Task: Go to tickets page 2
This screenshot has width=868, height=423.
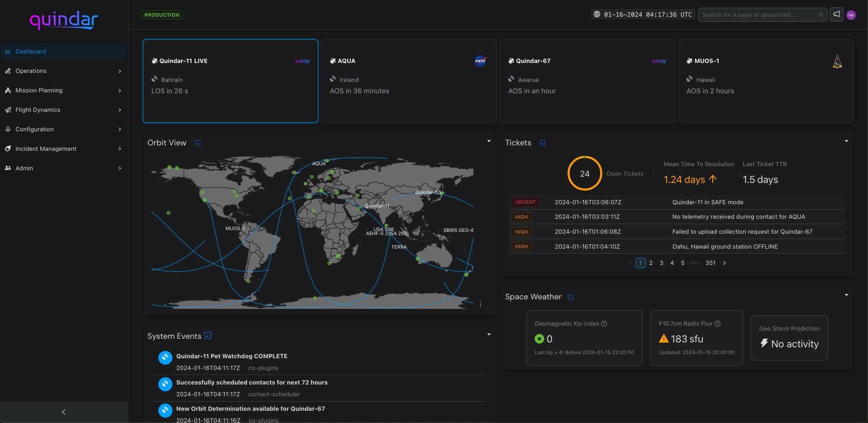Action: coord(651,263)
